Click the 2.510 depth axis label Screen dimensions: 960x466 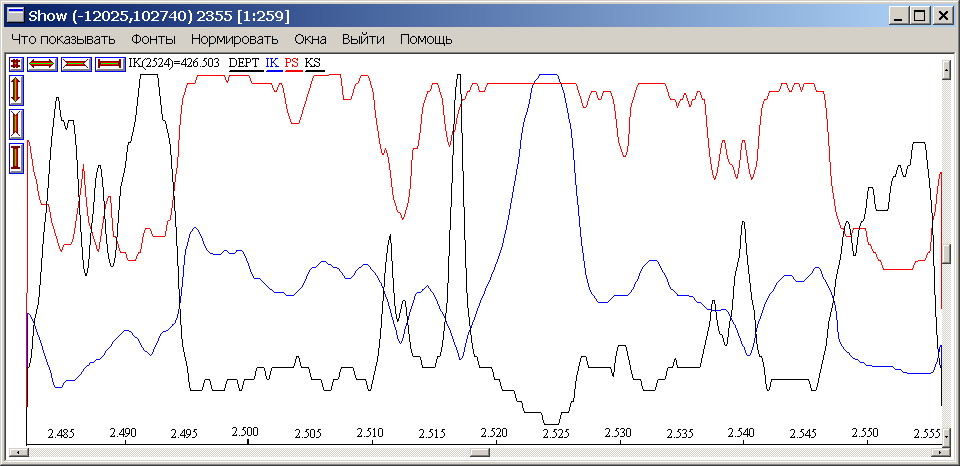[370, 435]
